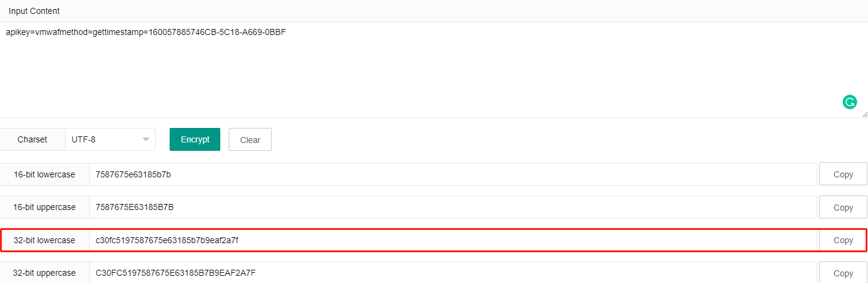Click the 32-bit uppercase label
The image size is (868, 283).
point(45,273)
